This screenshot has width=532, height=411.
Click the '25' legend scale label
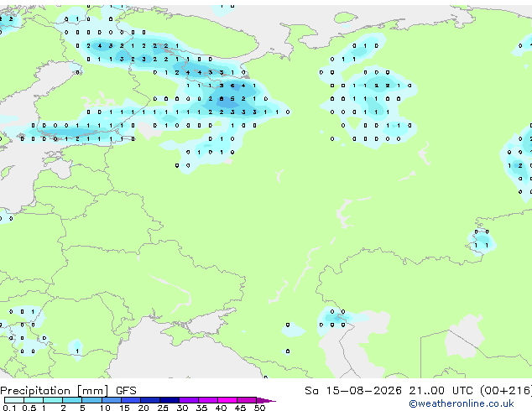163,408
